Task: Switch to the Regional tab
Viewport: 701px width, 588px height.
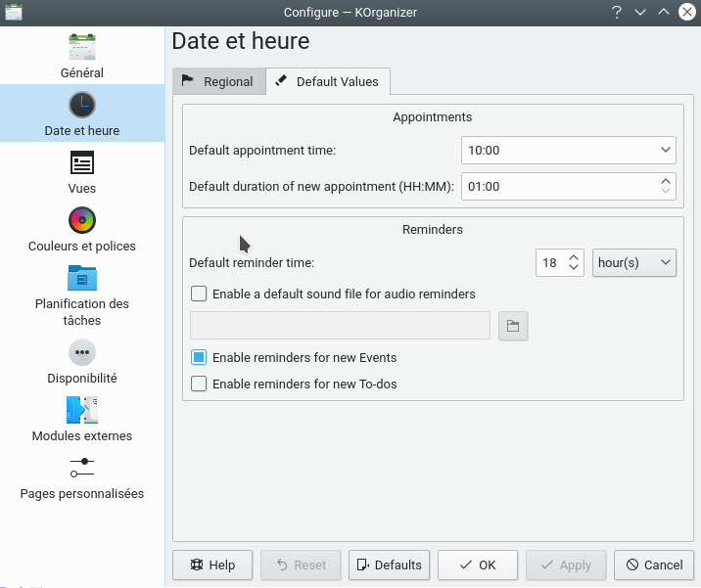Action: pos(218,82)
